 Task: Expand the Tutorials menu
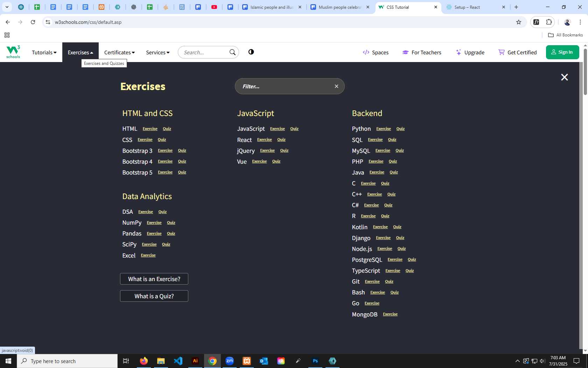click(x=44, y=52)
